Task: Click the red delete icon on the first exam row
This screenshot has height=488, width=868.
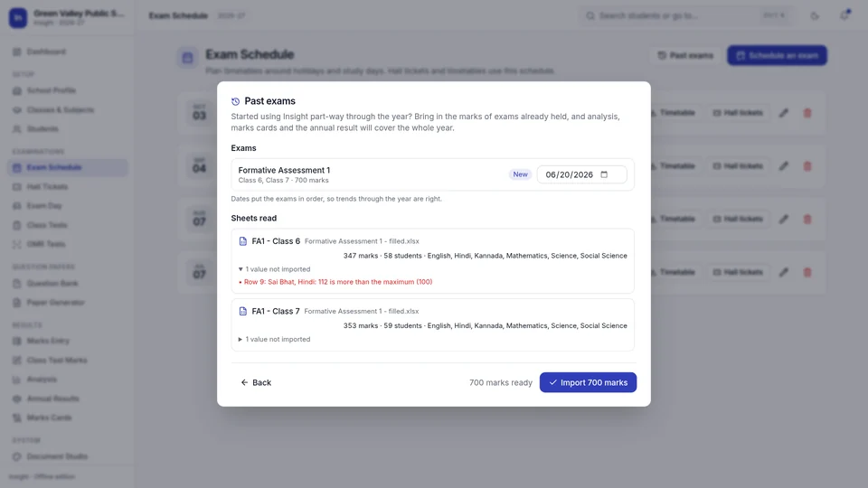Action: click(807, 113)
